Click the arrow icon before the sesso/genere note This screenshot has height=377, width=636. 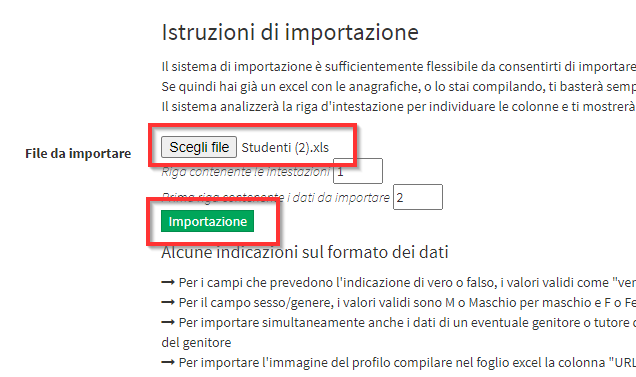click(x=168, y=302)
